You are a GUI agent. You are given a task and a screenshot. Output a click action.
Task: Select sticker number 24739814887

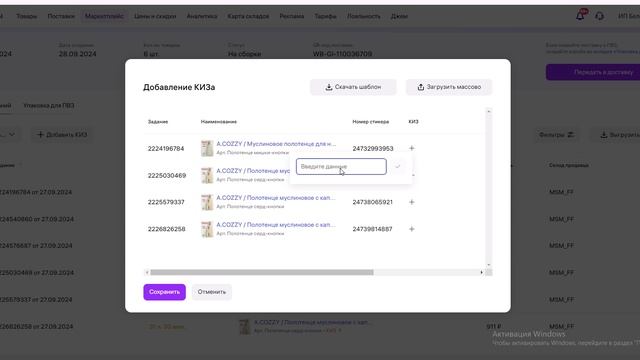point(373,229)
